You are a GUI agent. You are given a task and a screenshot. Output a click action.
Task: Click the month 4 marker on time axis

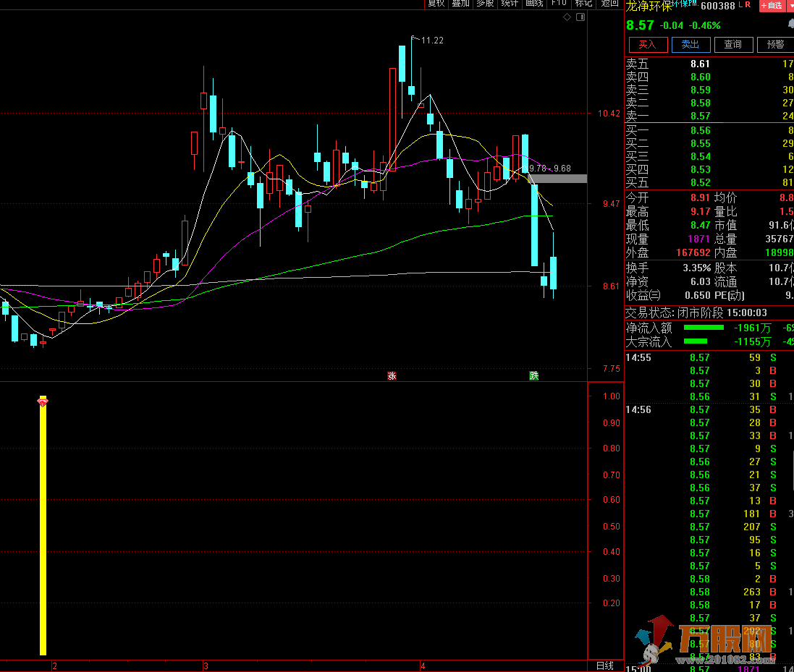(423, 666)
